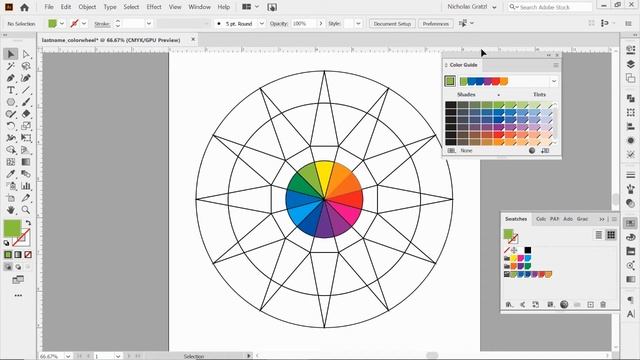The image size is (640, 360).
Task: Select the Rotate tool
Action: [x=11, y=126]
